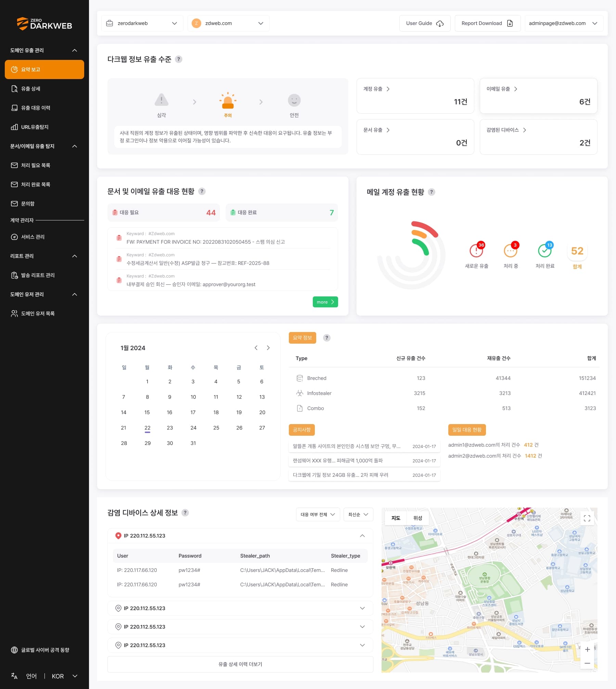The width and height of the screenshot is (616, 689).
Task: Click 대응 필요 44 counter
Action: (164, 213)
